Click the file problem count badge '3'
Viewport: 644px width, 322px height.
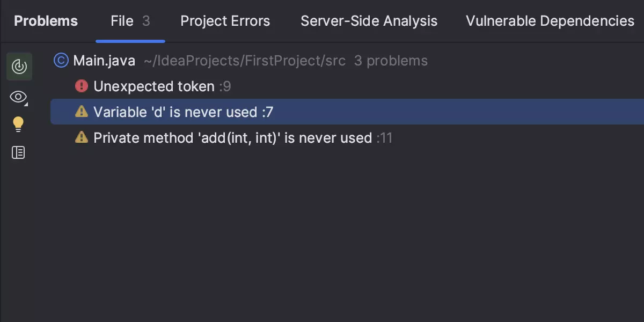(x=146, y=21)
